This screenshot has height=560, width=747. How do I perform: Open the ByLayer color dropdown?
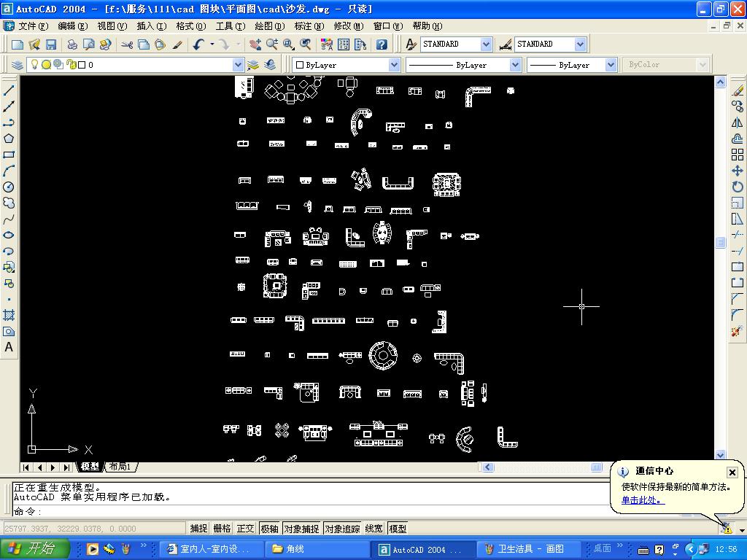(x=394, y=65)
